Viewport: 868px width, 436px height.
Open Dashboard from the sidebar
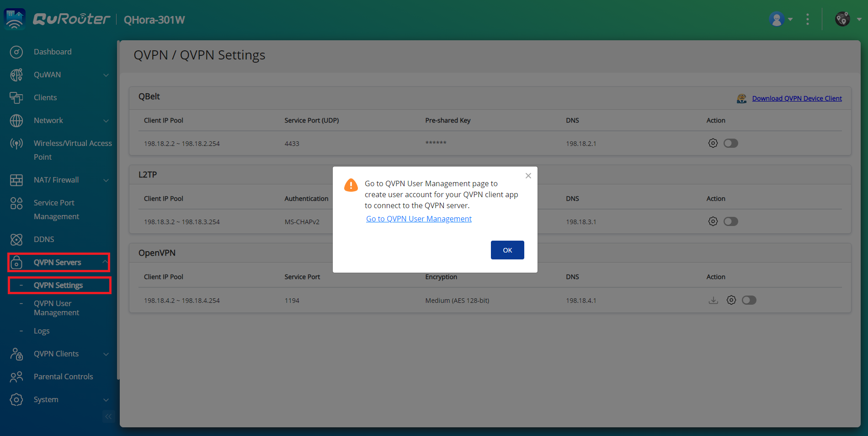click(x=53, y=52)
